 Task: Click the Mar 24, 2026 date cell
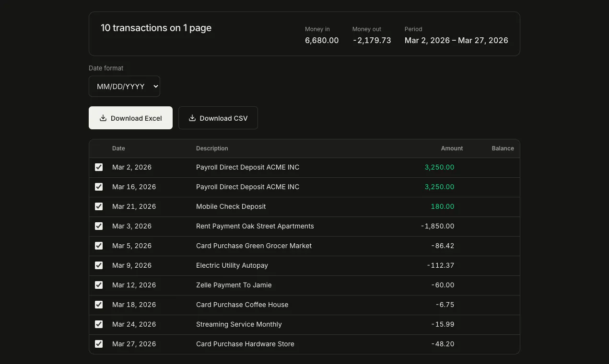(x=134, y=324)
